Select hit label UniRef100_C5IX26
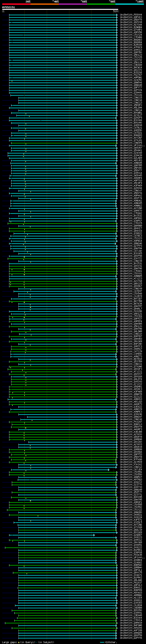146x644 pixels. click(x=131, y=95)
